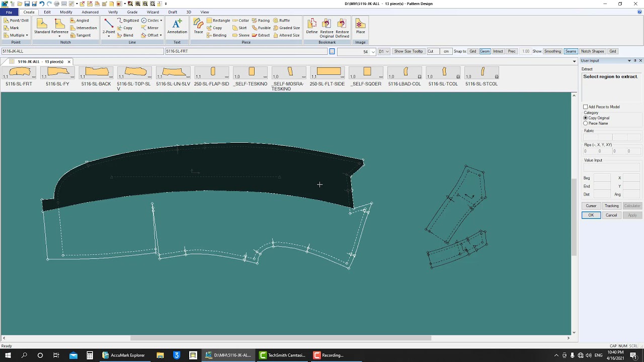Click the Show Size Tooltip button
Screen dimensions: 644x362
[409, 51]
